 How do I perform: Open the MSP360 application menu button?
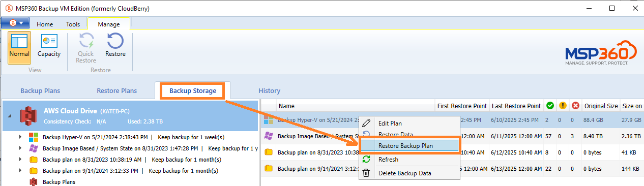coord(15,23)
